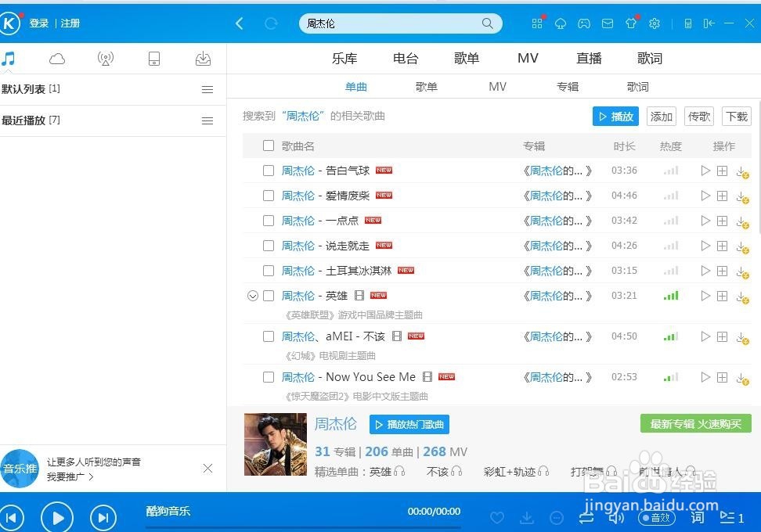Toggle the 音效 sound effect button
The width and height of the screenshot is (761, 532).
pyautogui.click(x=657, y=518)
